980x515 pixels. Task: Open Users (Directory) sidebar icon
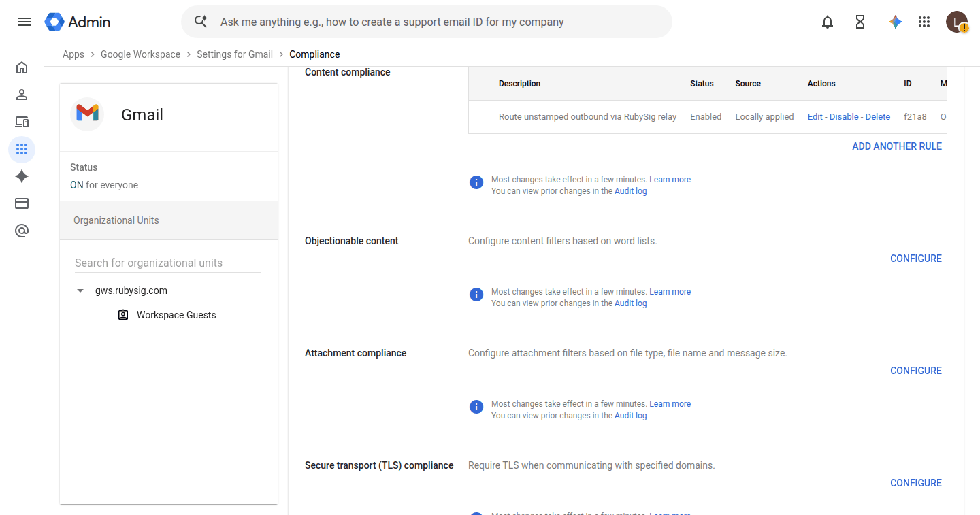pyautogui.click(x=22, y=95)
